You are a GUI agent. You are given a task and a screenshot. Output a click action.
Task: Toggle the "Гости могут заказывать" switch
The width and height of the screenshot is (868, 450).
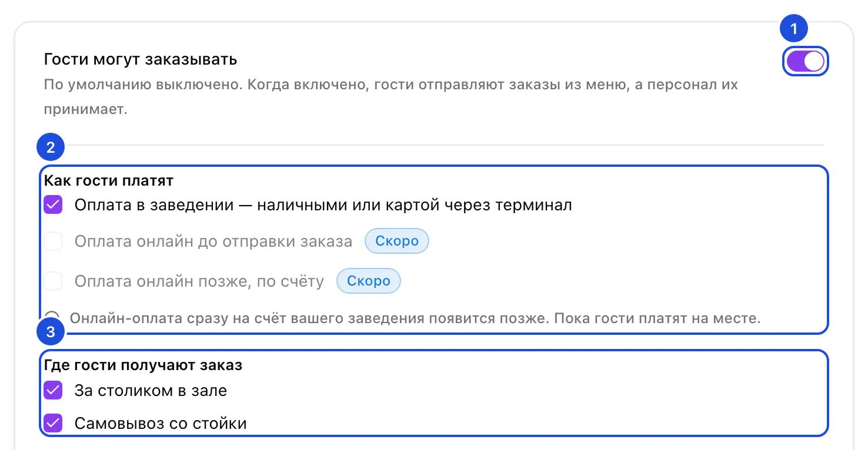[805, 61]
